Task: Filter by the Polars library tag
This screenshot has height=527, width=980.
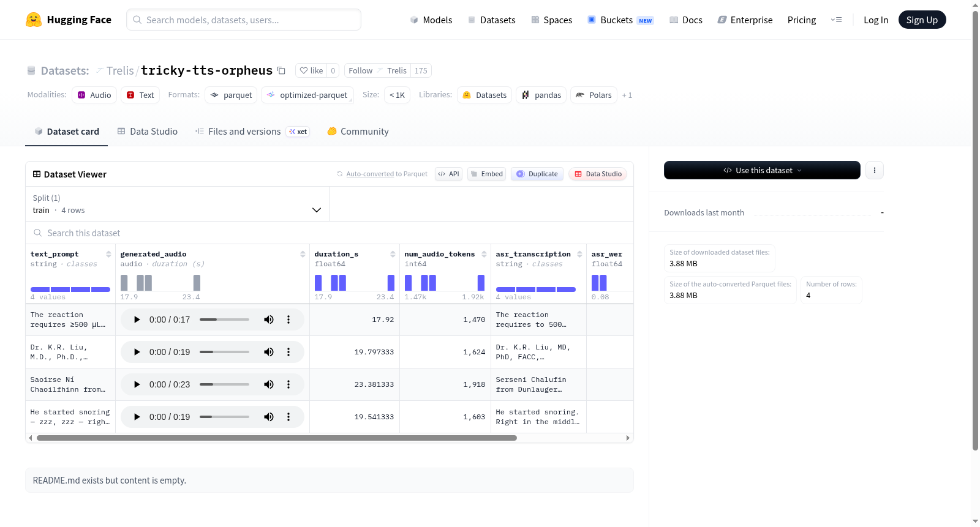Action: [594, 95]
